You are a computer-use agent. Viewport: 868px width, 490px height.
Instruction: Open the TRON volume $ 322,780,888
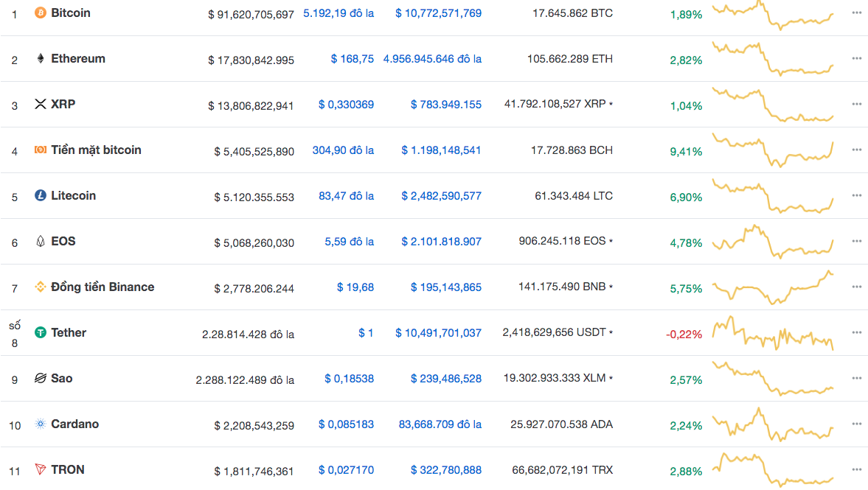coord(446,470)
